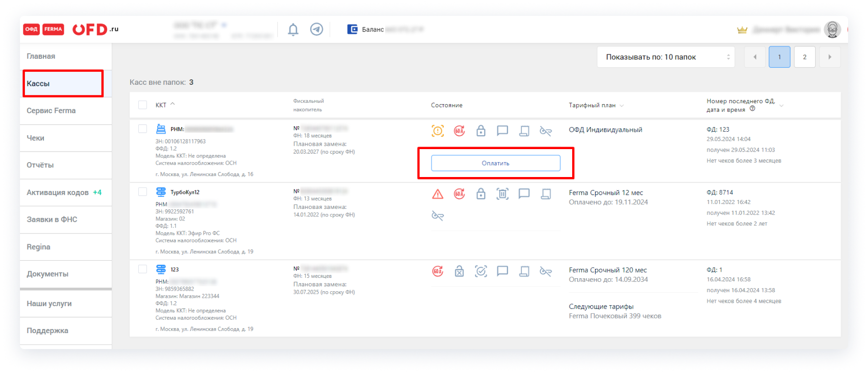868x373 pixels.
Task: Click the scan check icon for register 123
Action: (x=481, y=271)
